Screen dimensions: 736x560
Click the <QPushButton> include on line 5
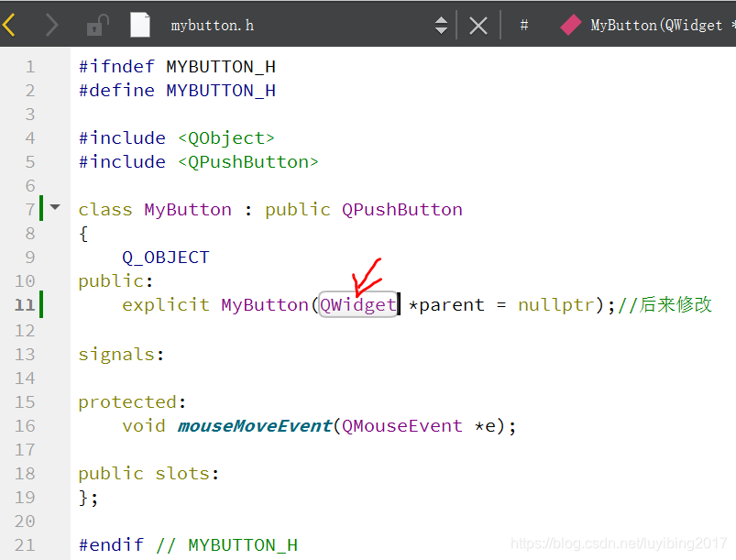point(248,162)
